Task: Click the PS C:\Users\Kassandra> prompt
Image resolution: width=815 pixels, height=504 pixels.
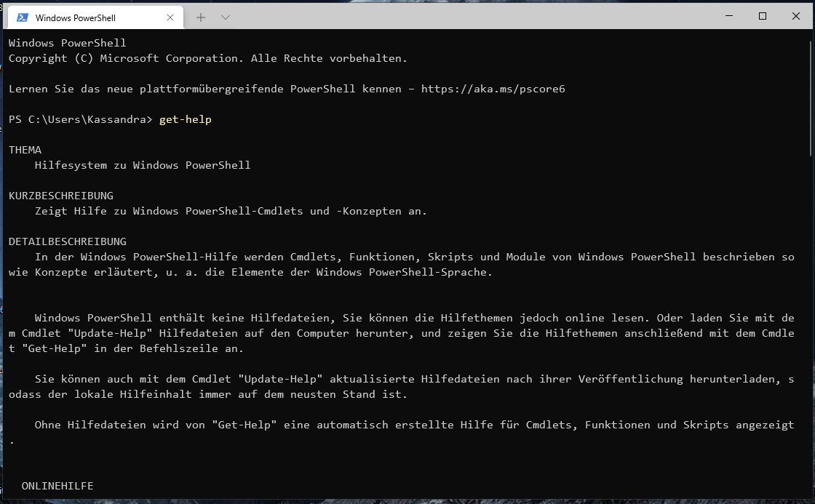Action: pyautogui.click(x=81, y=119)
